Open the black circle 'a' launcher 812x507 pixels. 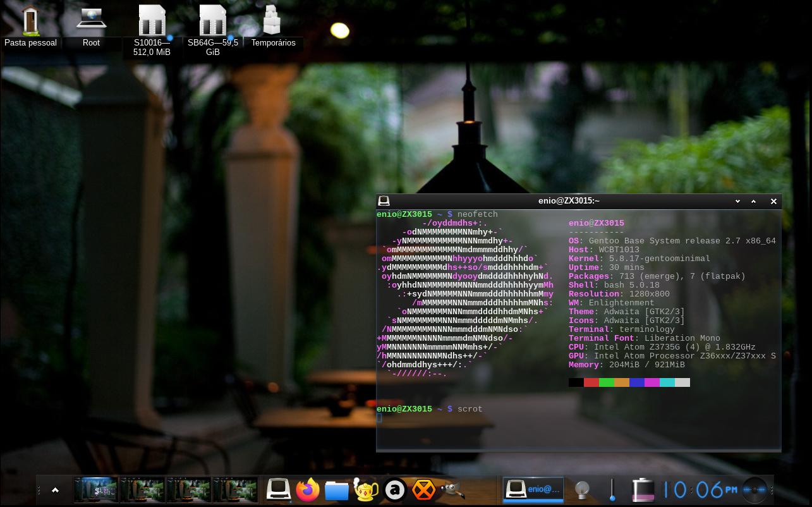pos(395,490)
